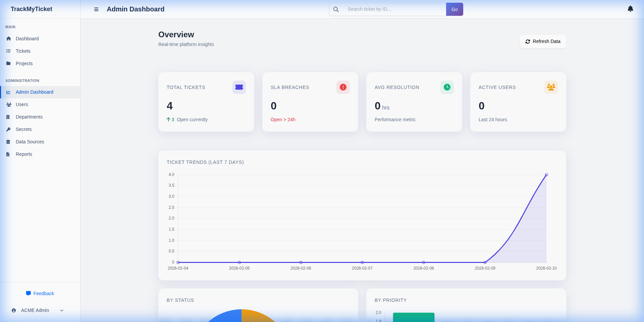Click the Reports document icon
644x322 pixels.
point(8,154)
